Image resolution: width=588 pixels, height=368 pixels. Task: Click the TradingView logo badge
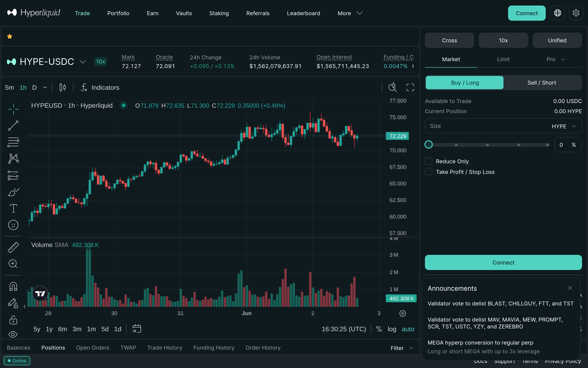point(40,293)
